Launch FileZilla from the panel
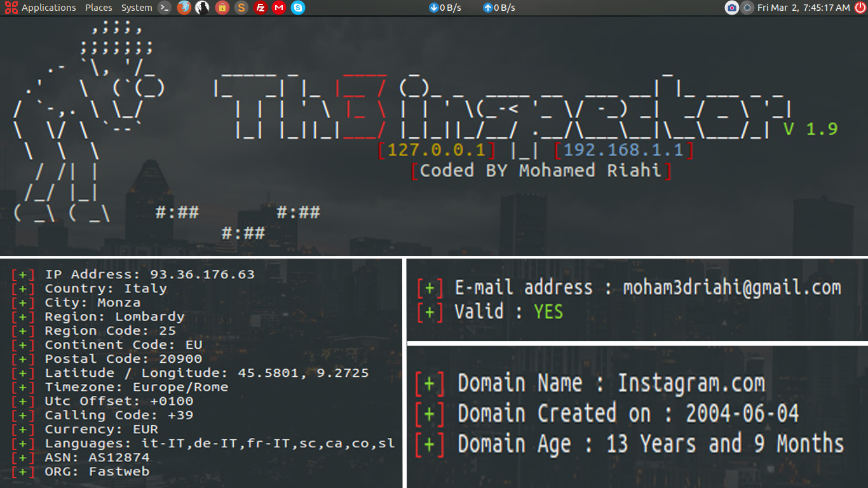 click(260, 8)
